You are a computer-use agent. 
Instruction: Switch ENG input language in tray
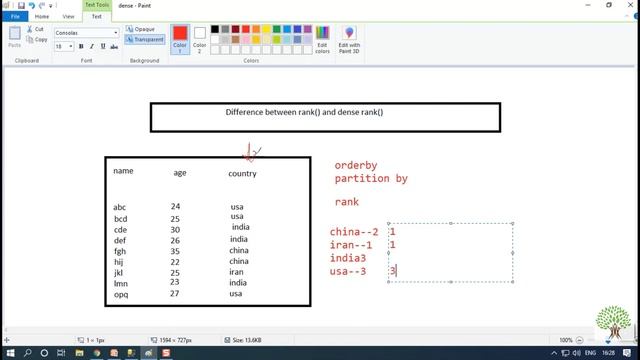590,353
